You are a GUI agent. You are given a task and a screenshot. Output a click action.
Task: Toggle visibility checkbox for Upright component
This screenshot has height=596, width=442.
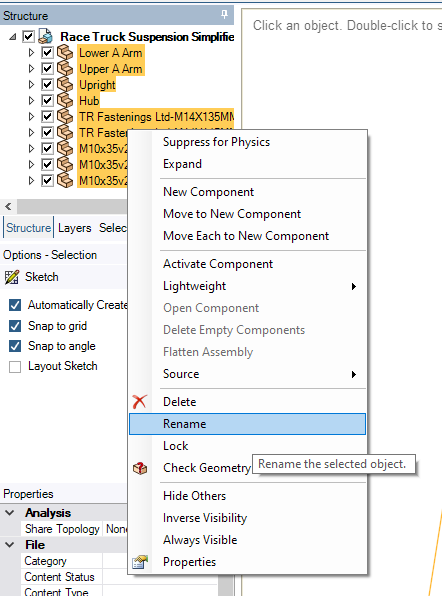(x=47, y=84)
